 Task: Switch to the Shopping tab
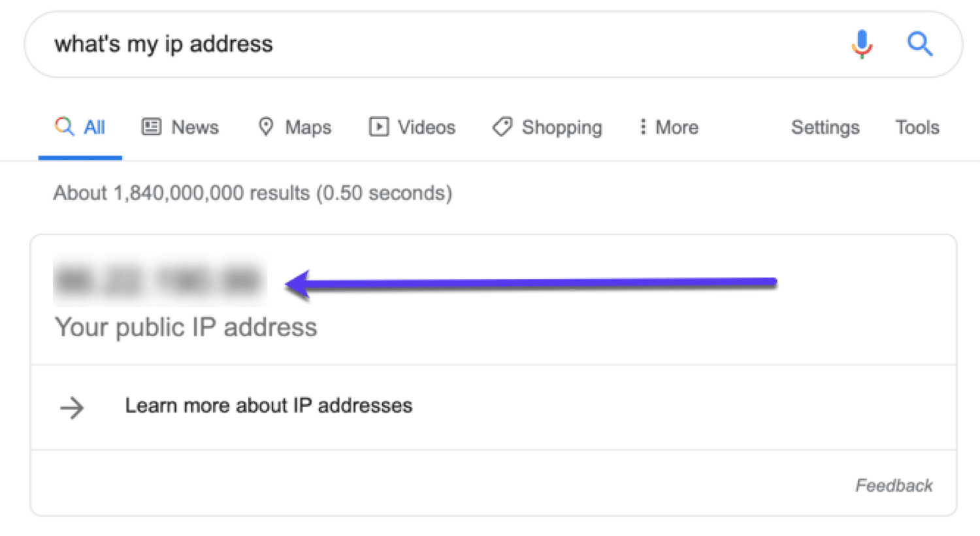coord(562,127)
